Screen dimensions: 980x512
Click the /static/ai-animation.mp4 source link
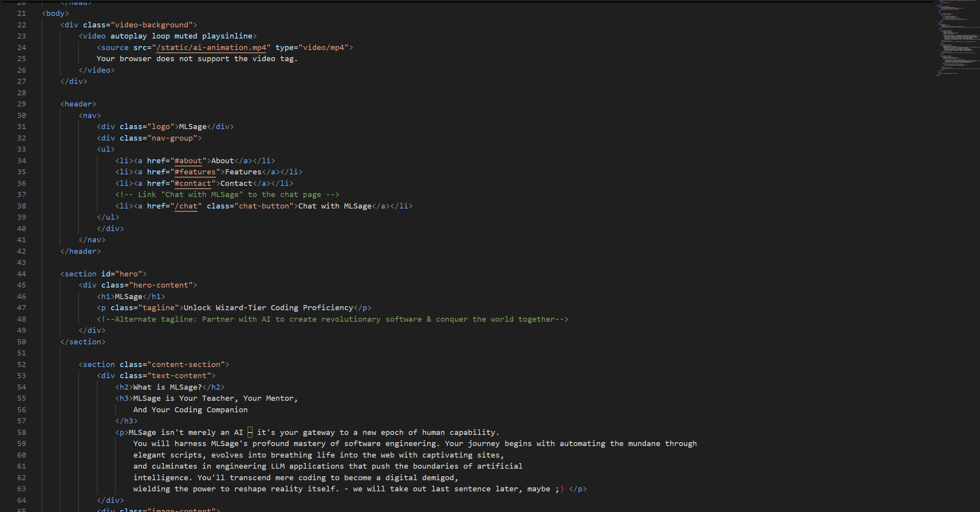211,48
